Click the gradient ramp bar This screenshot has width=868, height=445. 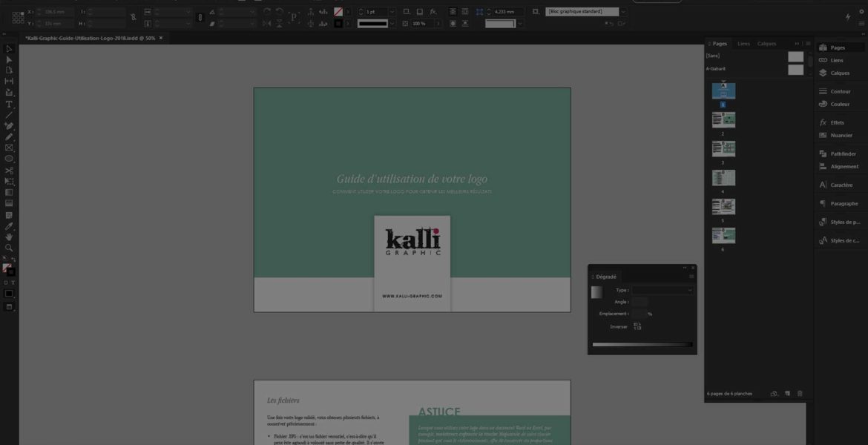click(x=642, y=344)
